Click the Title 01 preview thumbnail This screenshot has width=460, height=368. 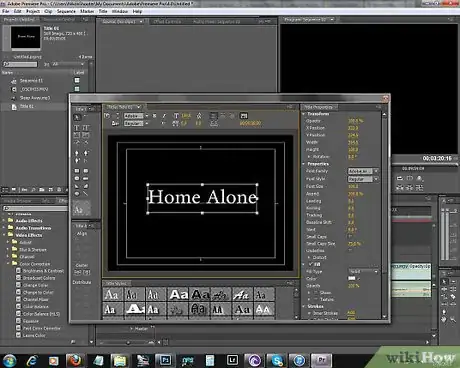[x=26, y=37]
